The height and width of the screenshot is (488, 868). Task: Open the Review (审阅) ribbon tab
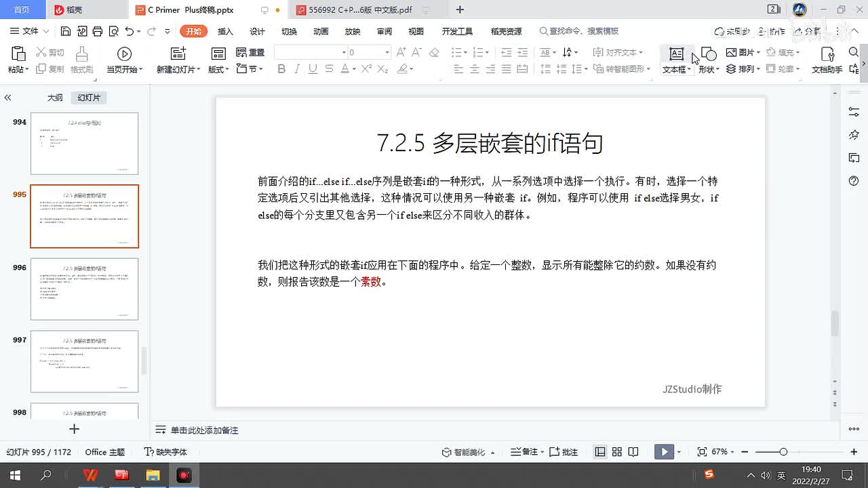coord(384,31)
